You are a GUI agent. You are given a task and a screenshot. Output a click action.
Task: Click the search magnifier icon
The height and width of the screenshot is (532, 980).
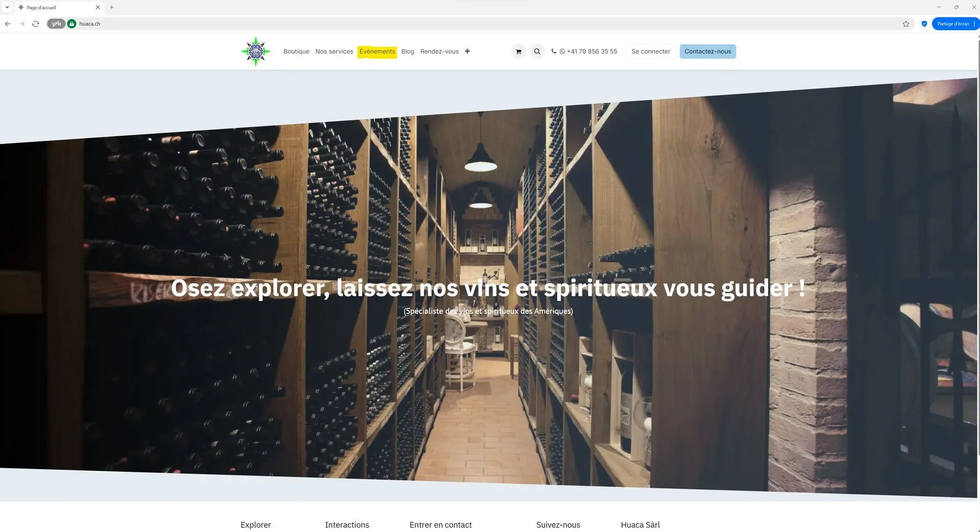537,52
